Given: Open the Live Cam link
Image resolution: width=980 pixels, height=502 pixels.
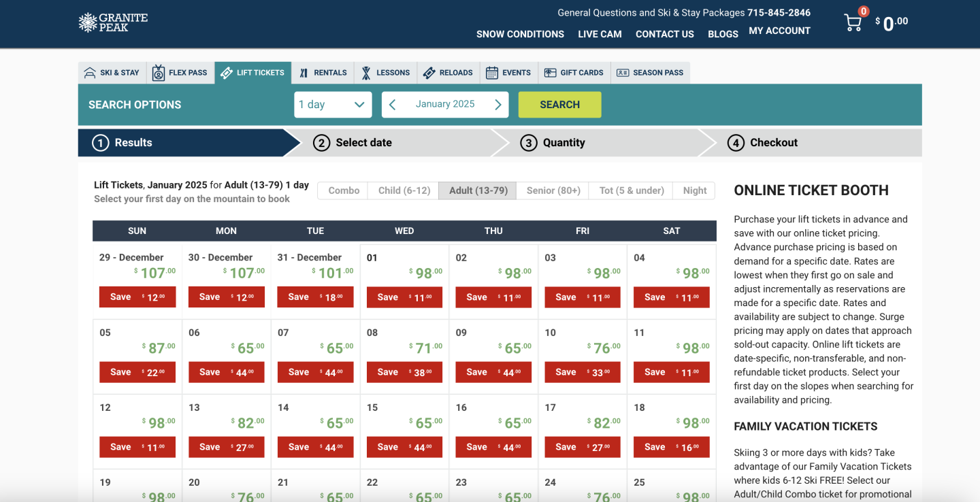Looking at the screenshot, I should [x=600, y=34].
